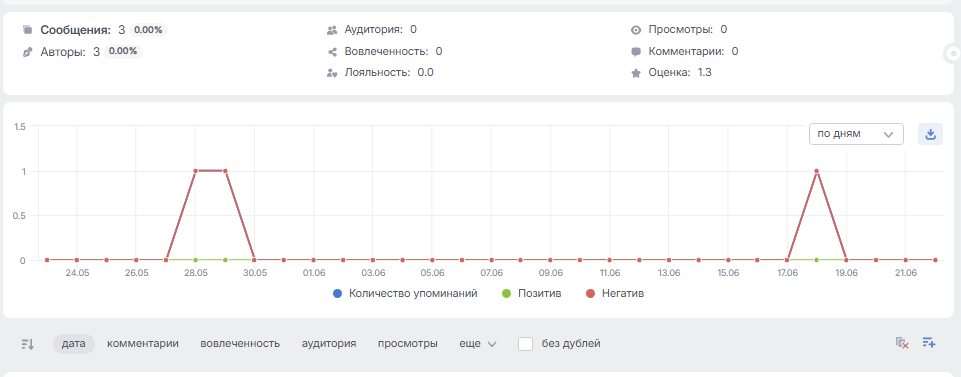Toggle Негатив series in chart legend
961x377 pixels.
point(615,294)
